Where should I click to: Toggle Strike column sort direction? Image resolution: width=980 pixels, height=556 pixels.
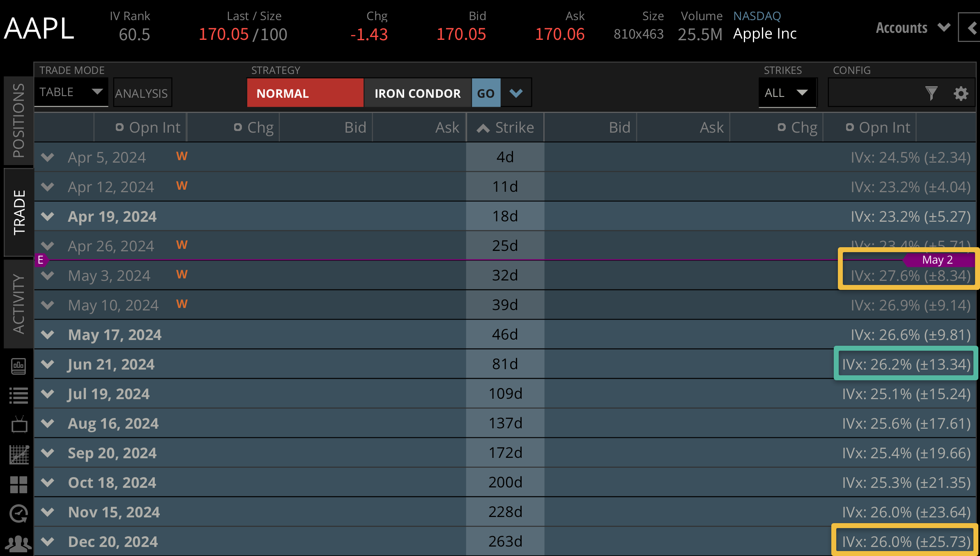click(483, 127)
